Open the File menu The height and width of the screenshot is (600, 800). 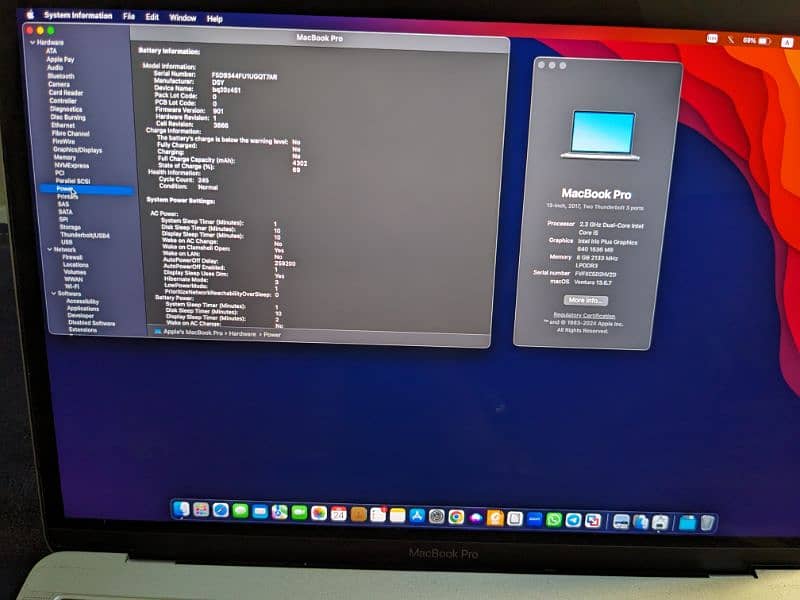(x=128, y=17)
